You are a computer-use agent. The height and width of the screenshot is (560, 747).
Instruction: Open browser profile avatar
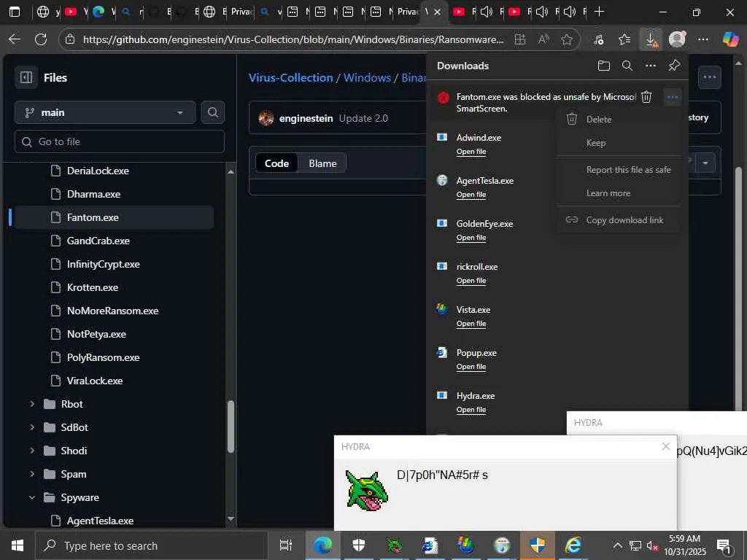click(x=677, y=39)
